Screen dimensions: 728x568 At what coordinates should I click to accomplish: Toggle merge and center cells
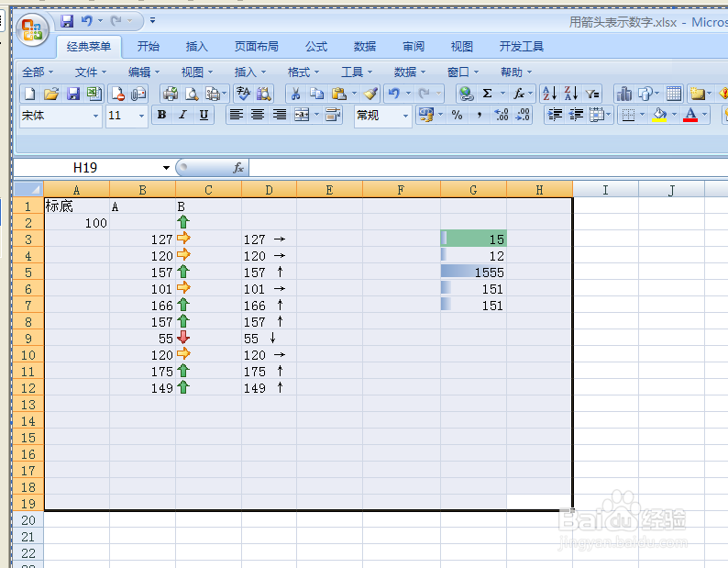point(302,115)
